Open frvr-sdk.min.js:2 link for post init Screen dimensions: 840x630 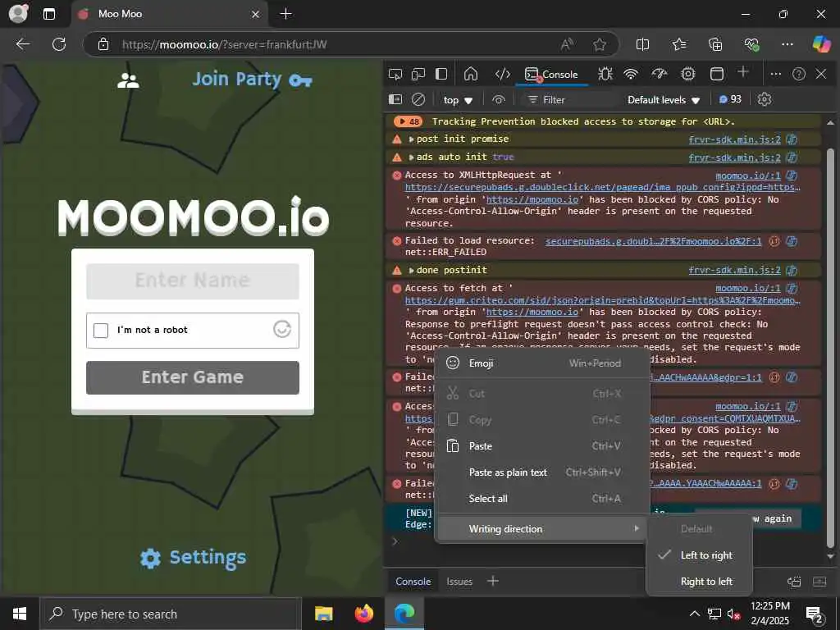tap(734, 139)
